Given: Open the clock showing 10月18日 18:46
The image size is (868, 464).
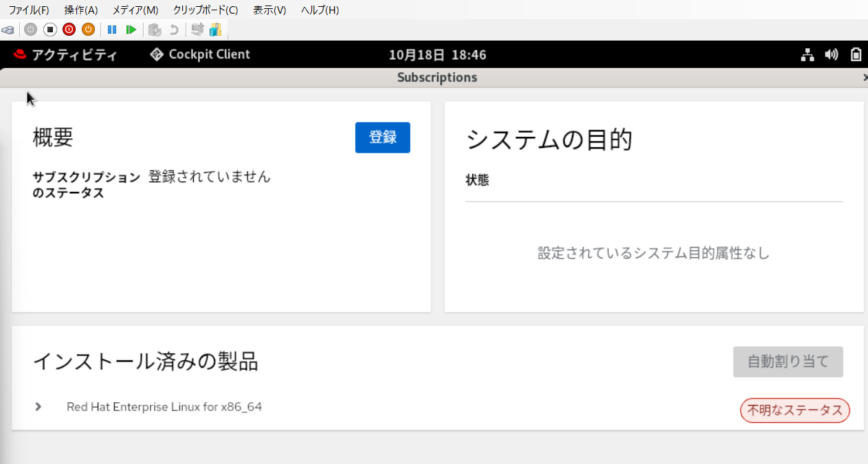Looking at the screenshot, I should pos(438,55).
